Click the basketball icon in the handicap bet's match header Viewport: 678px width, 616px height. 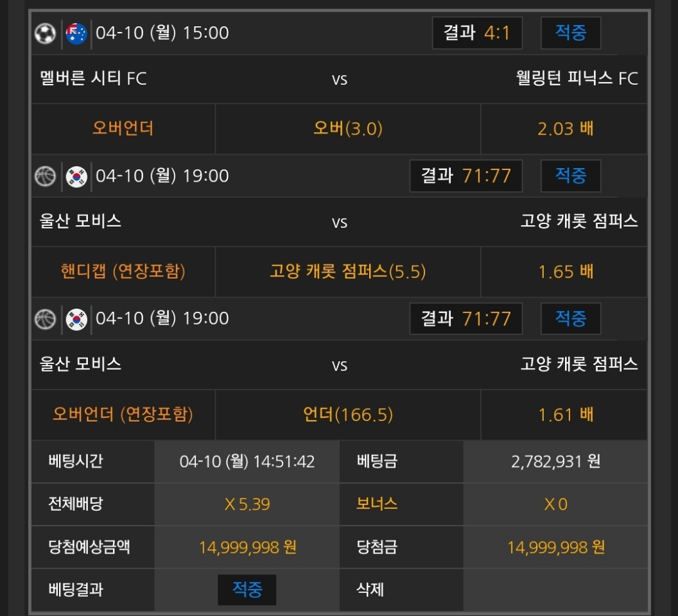pos(45,176)
